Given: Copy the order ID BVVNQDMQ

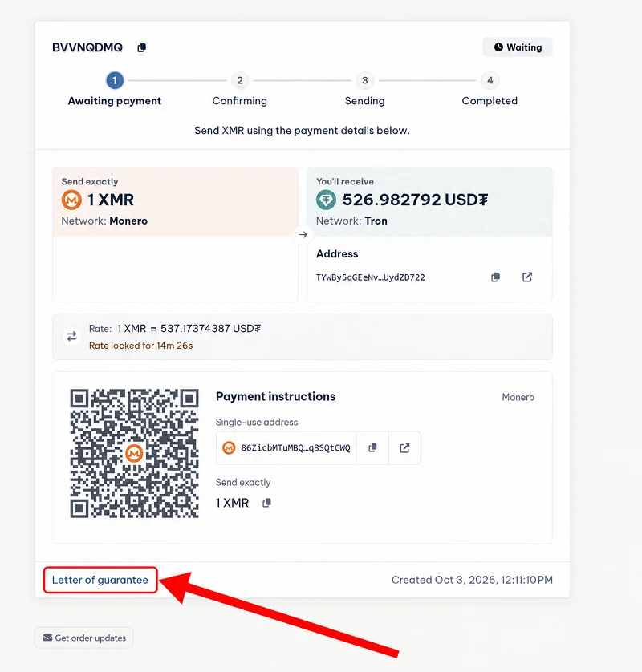Looking at the screenshot, I should (141, 47).
